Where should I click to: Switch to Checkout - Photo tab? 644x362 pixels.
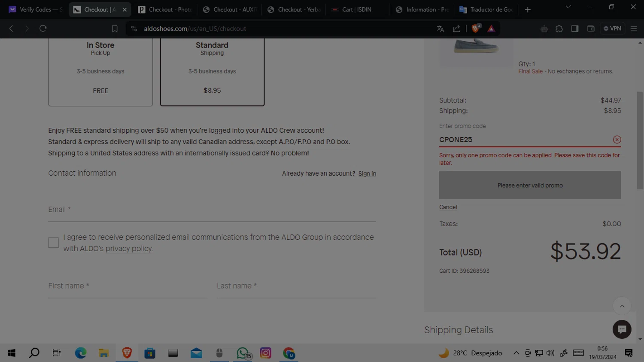(x=165, y=9)
